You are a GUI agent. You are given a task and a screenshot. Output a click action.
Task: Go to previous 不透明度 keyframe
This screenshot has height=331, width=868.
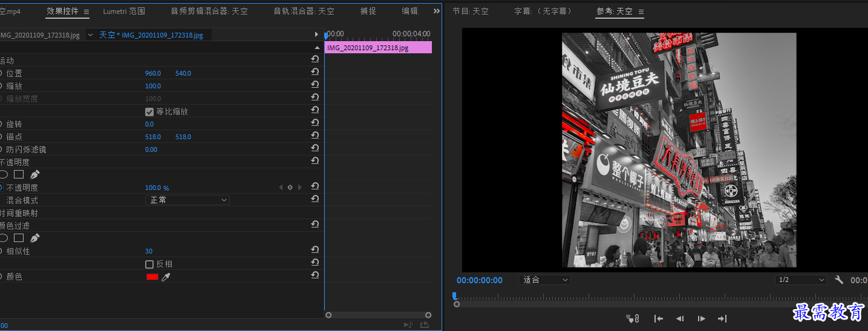(x=280, y=188)
